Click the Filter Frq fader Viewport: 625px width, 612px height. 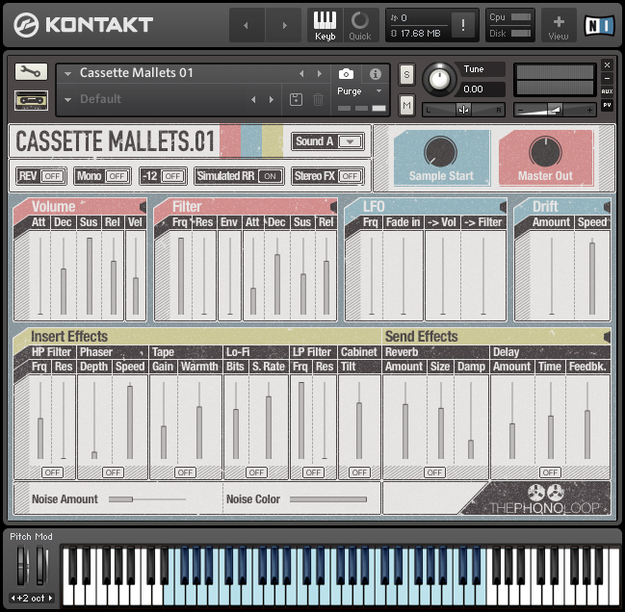tap(181, 276)
